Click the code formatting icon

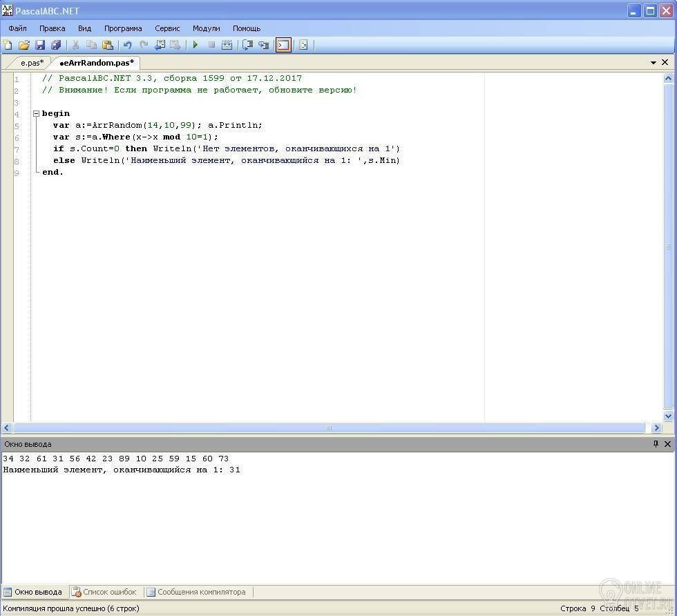[303, 44]
